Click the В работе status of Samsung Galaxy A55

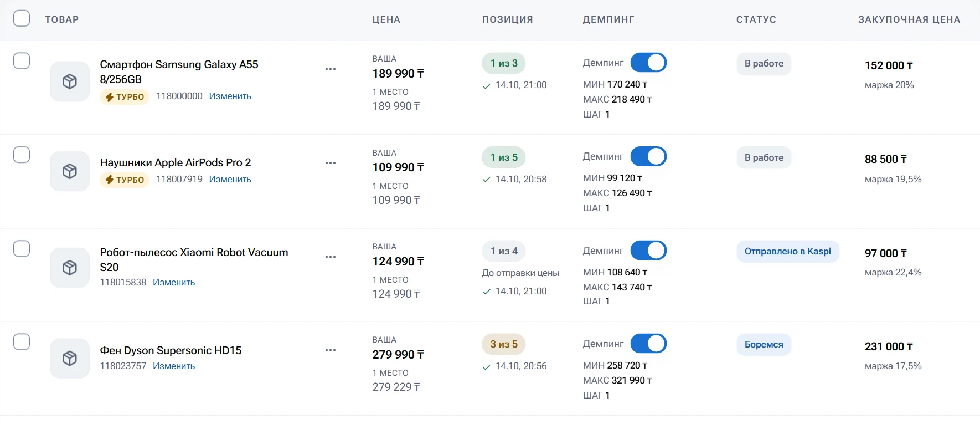(764, 64)
